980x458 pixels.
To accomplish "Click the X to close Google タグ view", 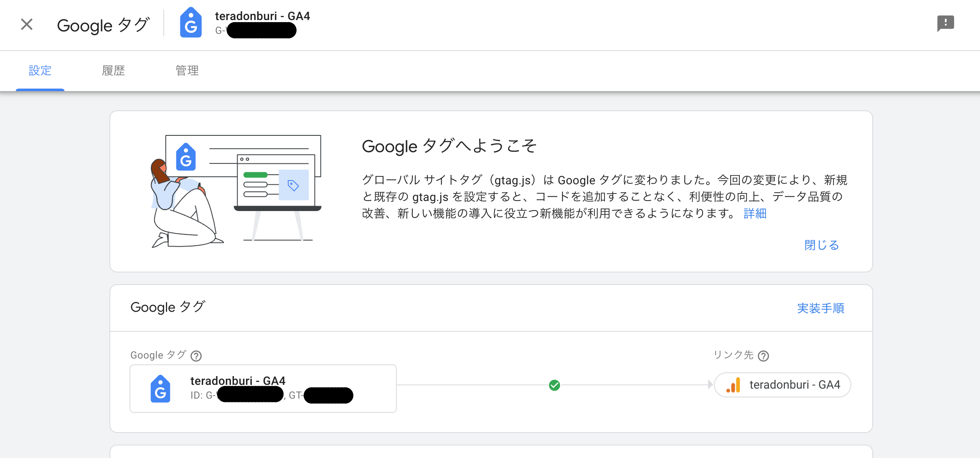I will [x=26, y=24].
